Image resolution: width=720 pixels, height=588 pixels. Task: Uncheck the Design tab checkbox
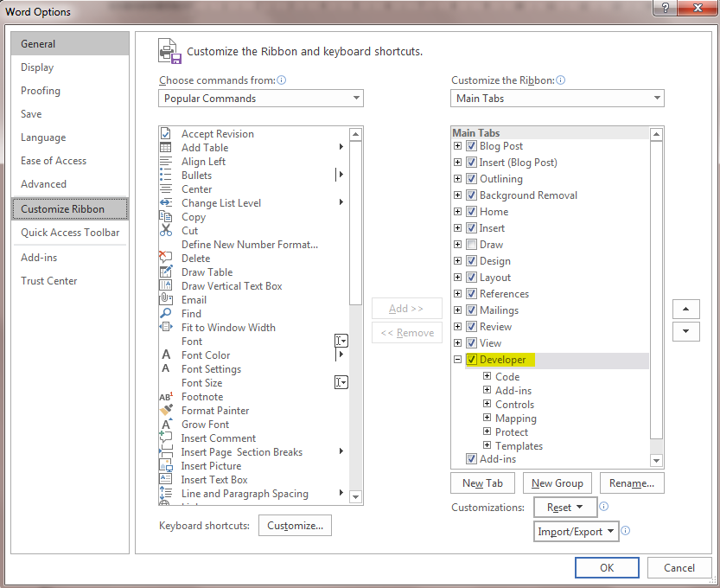472,260
